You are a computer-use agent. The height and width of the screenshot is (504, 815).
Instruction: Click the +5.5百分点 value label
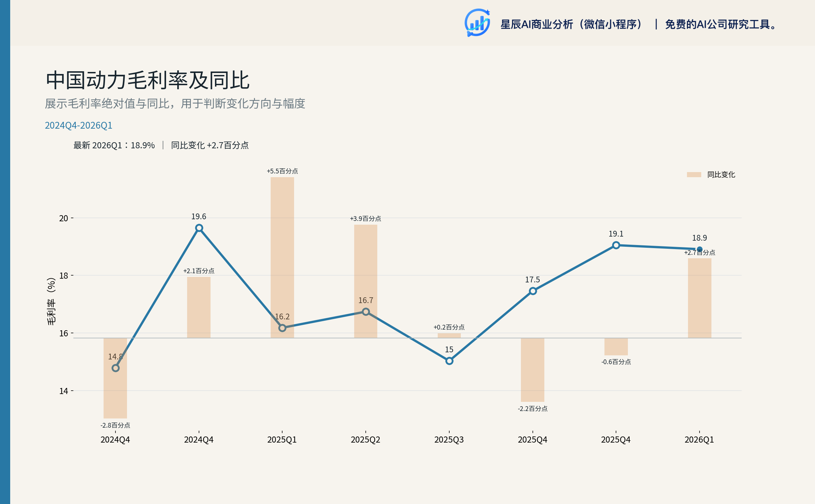(x=282, y=171)
